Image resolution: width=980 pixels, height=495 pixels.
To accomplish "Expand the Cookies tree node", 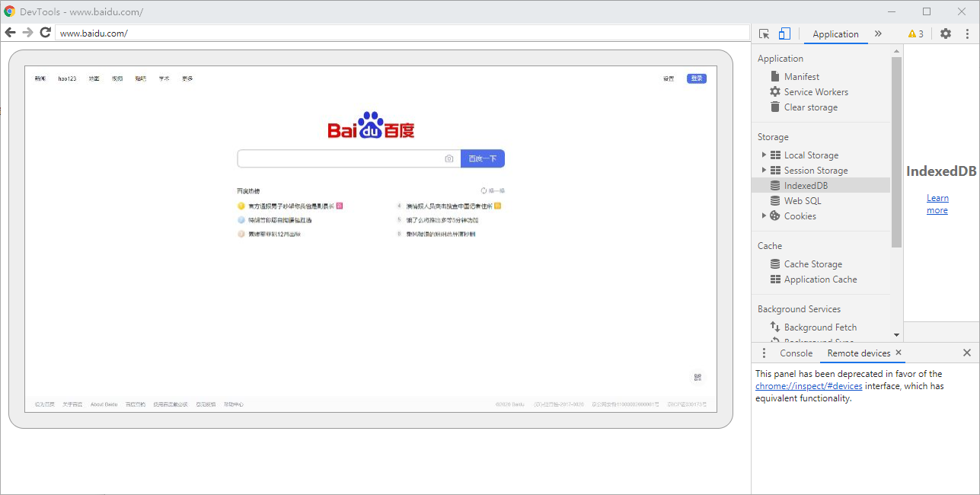I will coord(764,216).
